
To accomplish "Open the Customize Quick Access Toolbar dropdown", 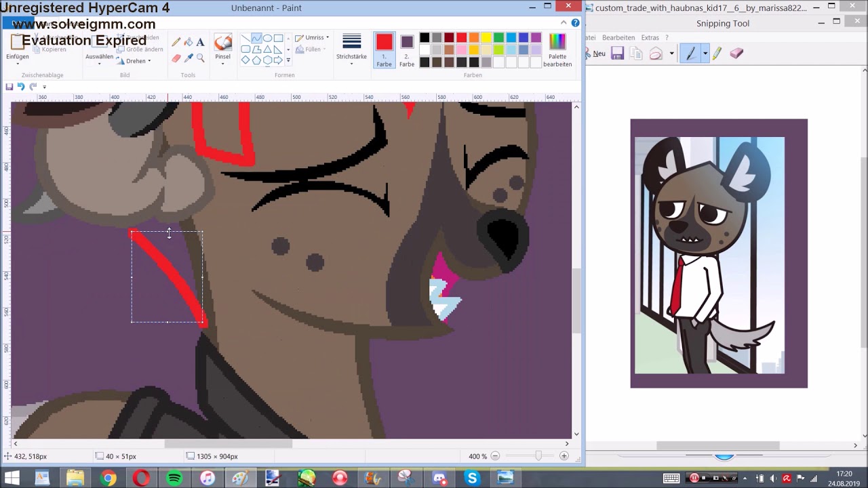I will point(44,87).
